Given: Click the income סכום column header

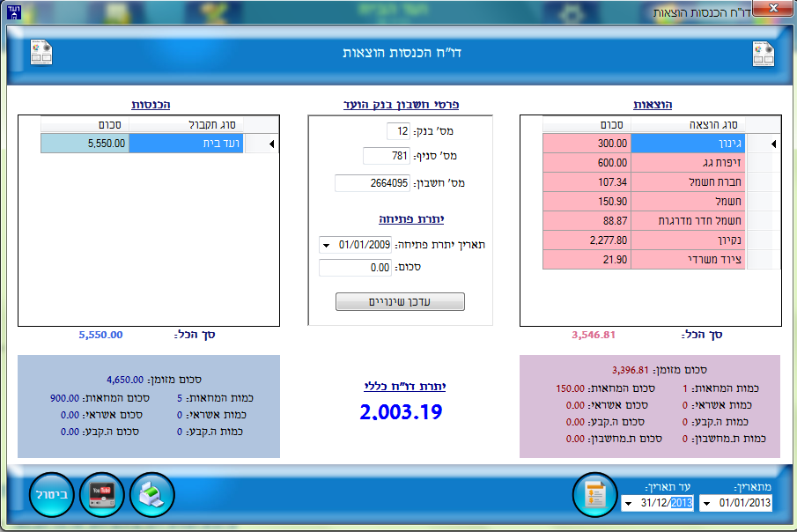Looking at the screenshot, I should pos(85,124).
